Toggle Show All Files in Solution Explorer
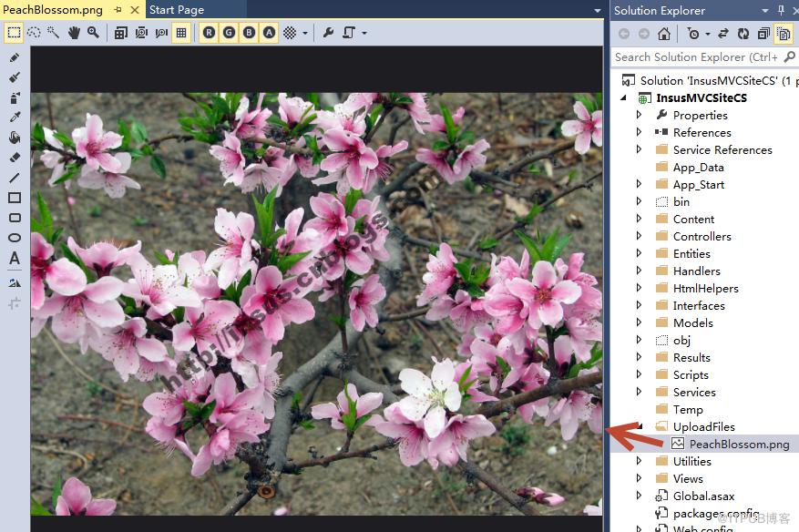The height and width of the screenshot is (532, 799). pyautogui.click(x=784, y=34)
